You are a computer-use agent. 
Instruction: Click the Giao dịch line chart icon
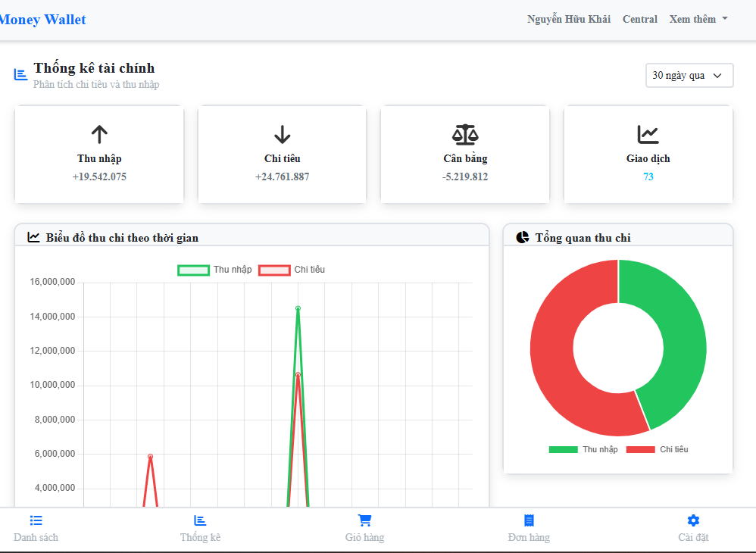click(648, 135)
